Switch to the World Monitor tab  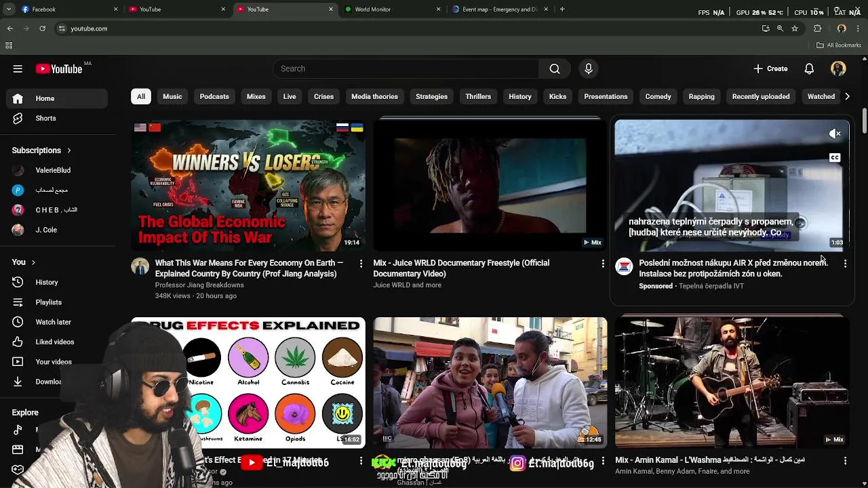click(x=391, y=9)
